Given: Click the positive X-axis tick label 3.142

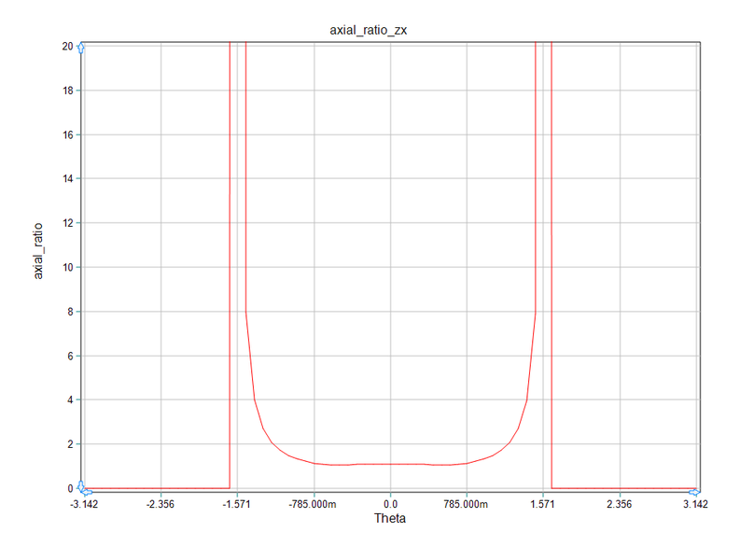Looking at the screenshot, I should (x=695, y=504).
